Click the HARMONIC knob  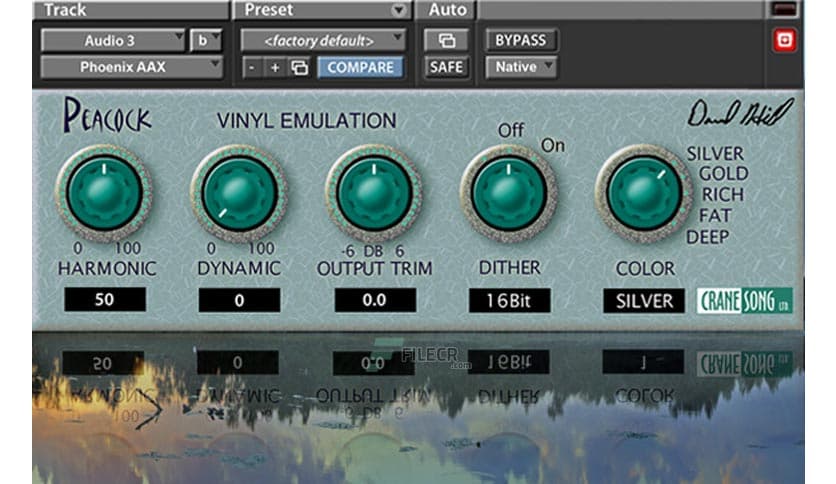click(x=106, y=193)
